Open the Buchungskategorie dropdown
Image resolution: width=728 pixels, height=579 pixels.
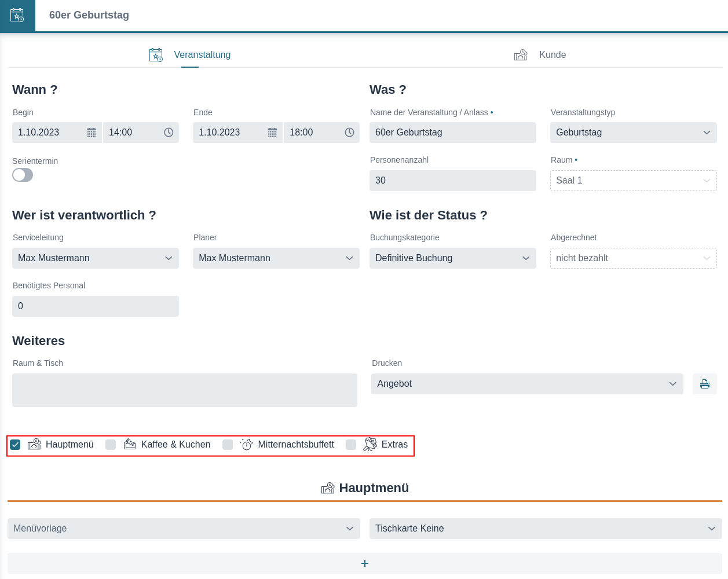click(452, 258)
